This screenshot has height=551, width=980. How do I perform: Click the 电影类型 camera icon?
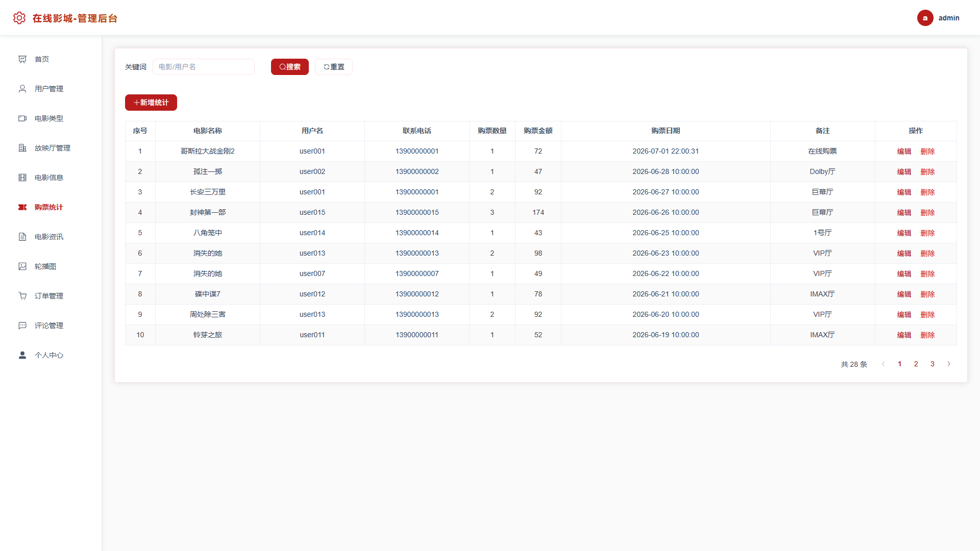22,118
